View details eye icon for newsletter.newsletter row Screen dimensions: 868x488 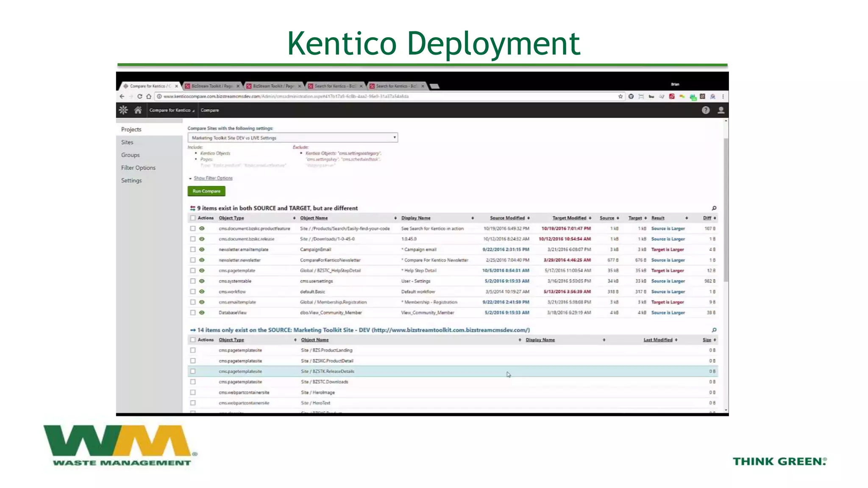(202, 260)
